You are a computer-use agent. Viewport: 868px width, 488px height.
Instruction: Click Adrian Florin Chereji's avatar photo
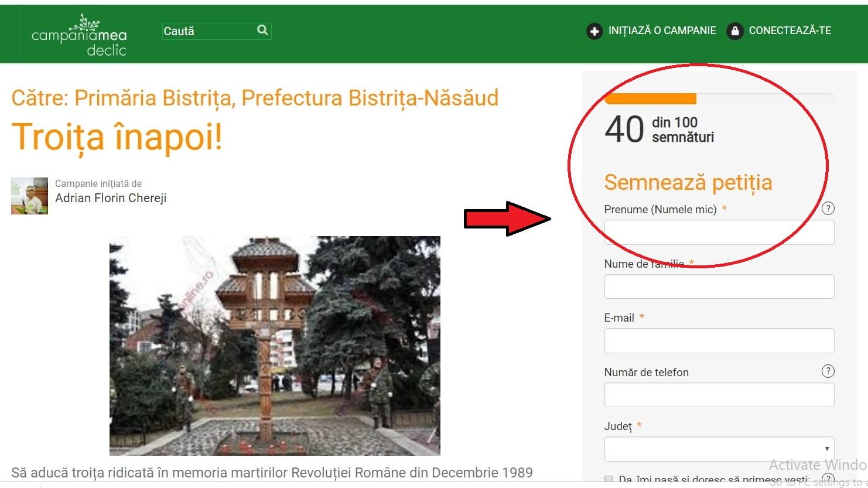(29, 196)
